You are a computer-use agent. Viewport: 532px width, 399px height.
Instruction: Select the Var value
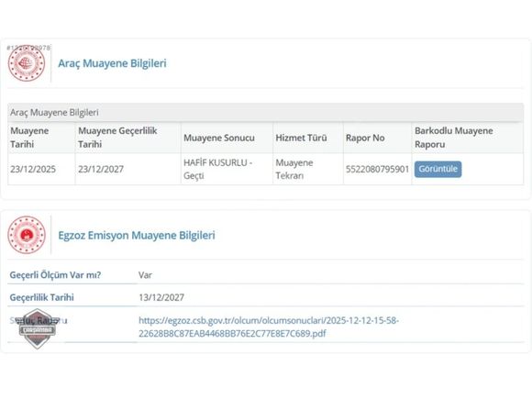(x=145, y=275)
